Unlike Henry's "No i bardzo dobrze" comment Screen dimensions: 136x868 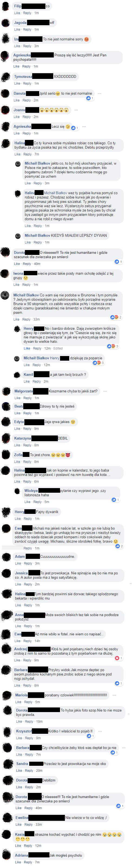tap(27, 348)
